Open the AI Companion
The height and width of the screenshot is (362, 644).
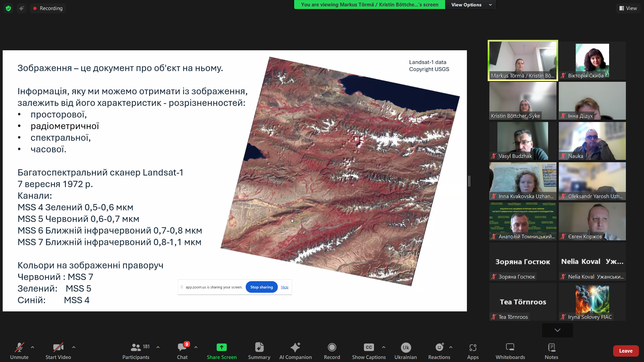[x=296, y=351]
